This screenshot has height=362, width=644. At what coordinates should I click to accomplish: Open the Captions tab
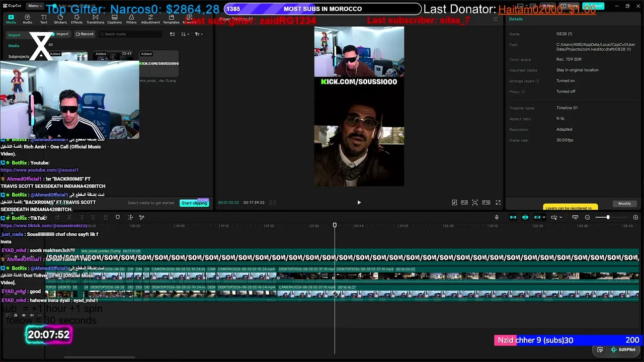coord(114,19)
